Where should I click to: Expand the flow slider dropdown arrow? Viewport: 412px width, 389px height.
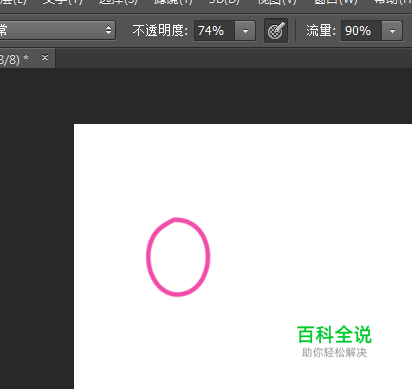(x=392, y=31)
